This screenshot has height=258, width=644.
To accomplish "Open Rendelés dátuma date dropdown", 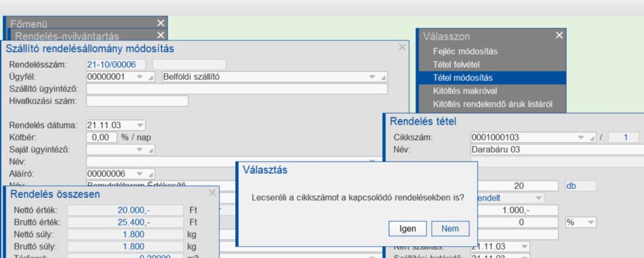I will (140, 125).
